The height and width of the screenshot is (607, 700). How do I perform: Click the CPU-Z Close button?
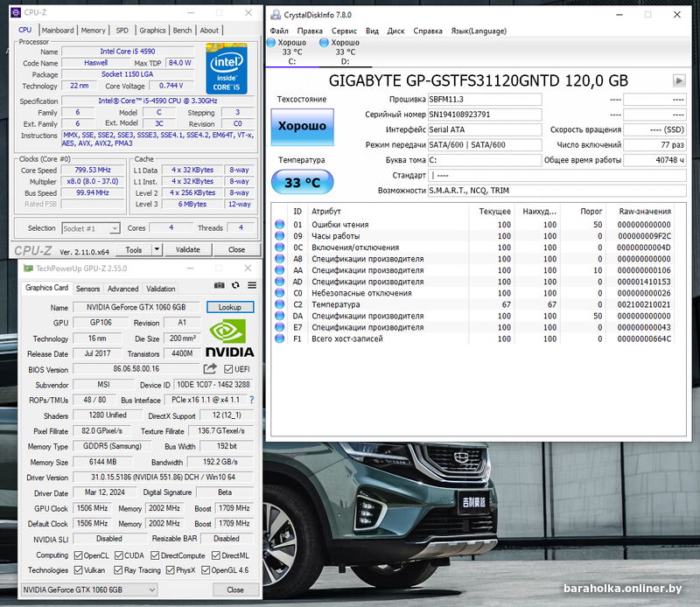[x=236, y=249]
